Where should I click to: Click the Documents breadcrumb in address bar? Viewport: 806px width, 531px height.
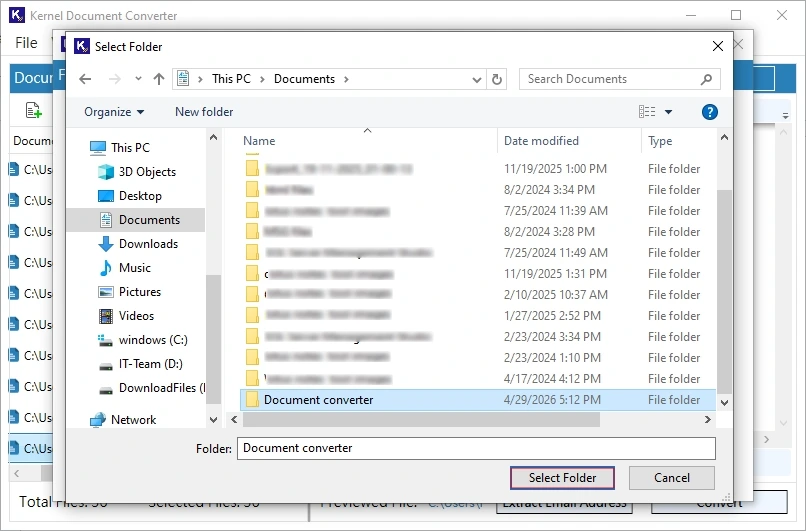point(304,79)
